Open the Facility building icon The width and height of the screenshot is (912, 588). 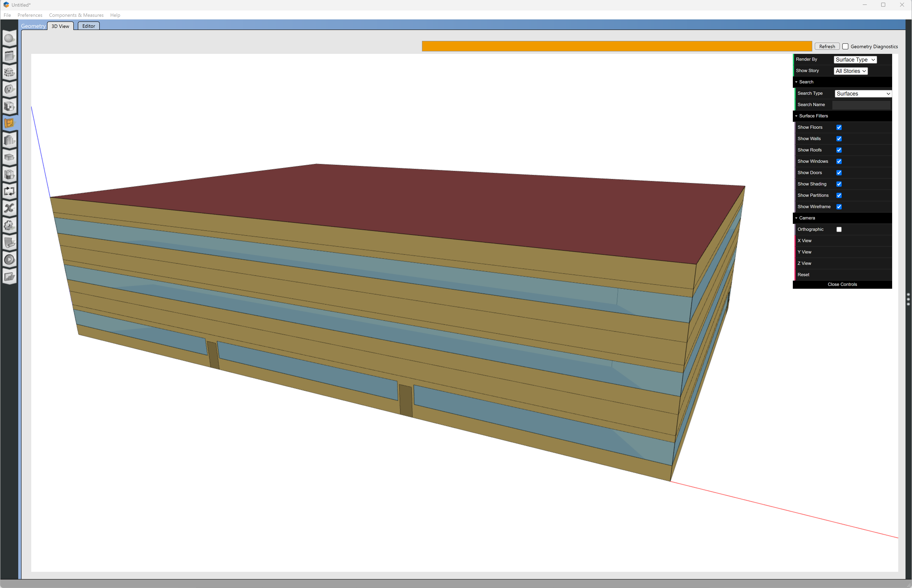[9, 140]
